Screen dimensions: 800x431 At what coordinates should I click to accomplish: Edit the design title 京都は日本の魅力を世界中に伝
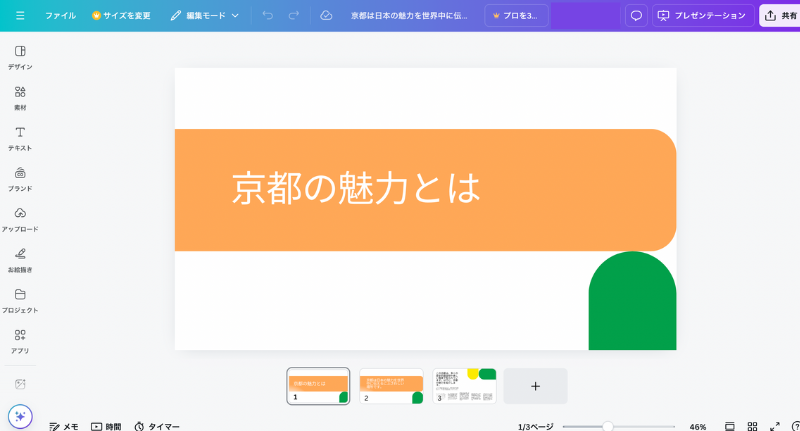[x=409, y=16]
